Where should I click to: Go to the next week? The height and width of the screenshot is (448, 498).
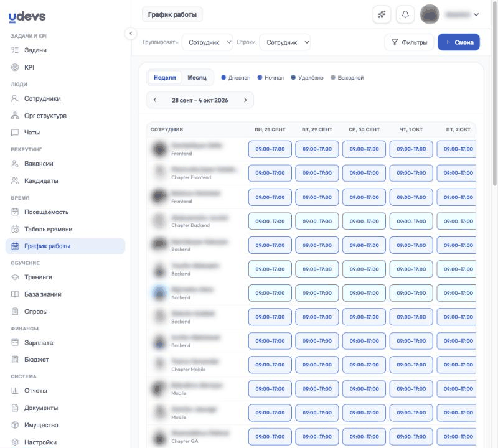[245, 100]
